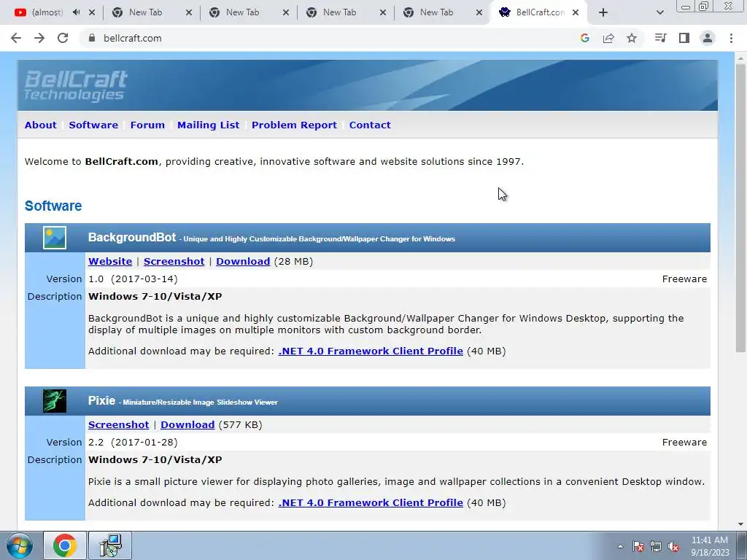Click version text 1.0 (2017-03-14)
Screen dimensions: 747x560
click(x=133, y=279)
